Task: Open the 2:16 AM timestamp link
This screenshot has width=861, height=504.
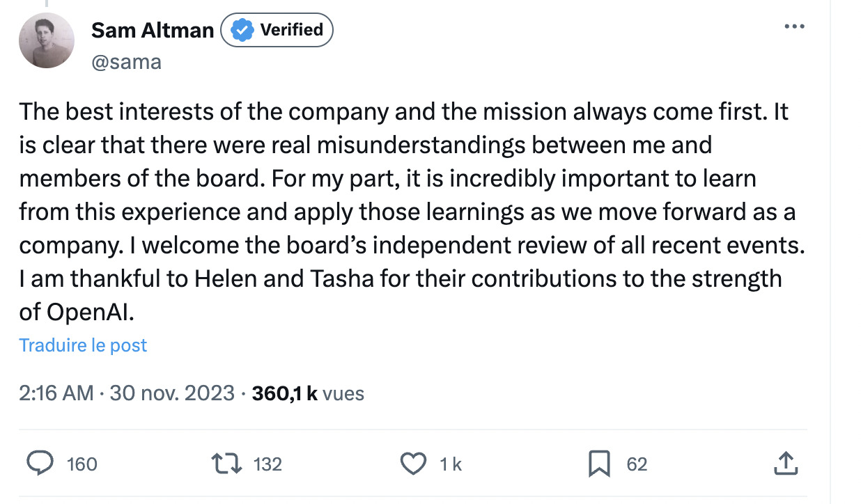Action: [56, 393]
